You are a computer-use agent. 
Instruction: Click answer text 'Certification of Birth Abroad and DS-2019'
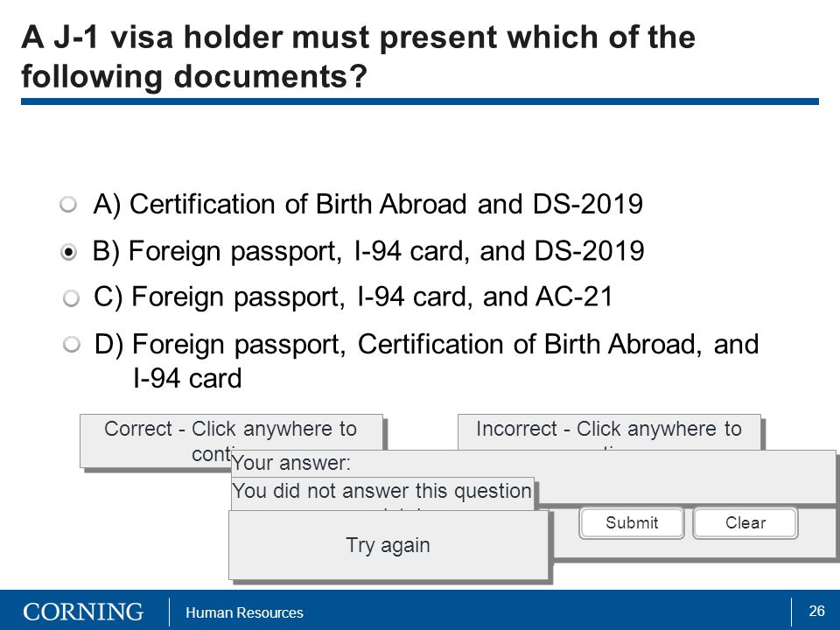[x=386, y=204]
